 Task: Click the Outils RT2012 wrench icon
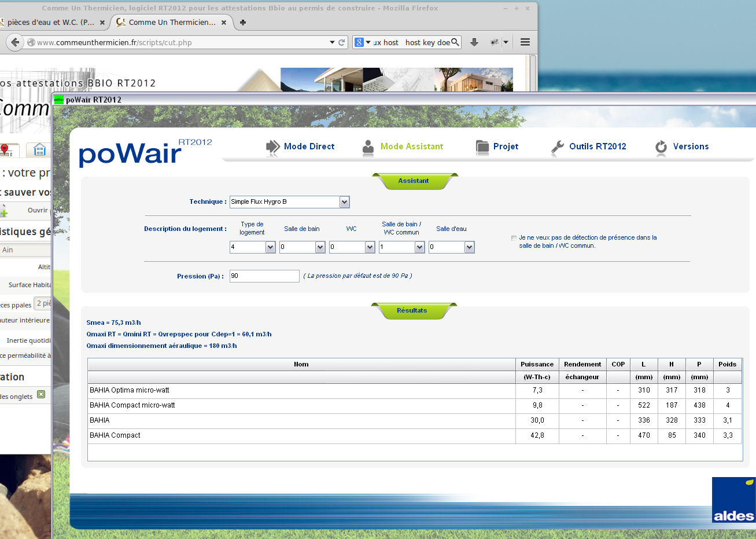(x=558, y=147)
